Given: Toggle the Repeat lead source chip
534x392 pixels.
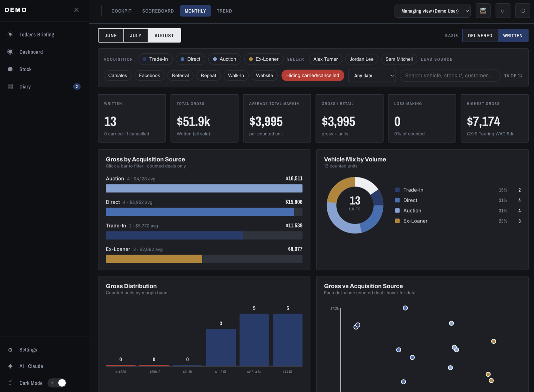Looking at the screenshot, I should coord(208,75).
